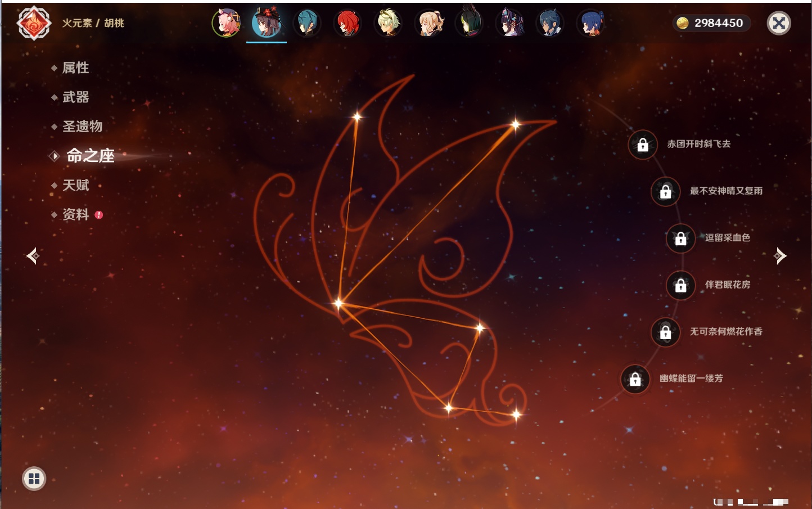This screenshot has height=509, width=812.
Task: Switch to the 武器 weapon section
Action: click(75, 97)
